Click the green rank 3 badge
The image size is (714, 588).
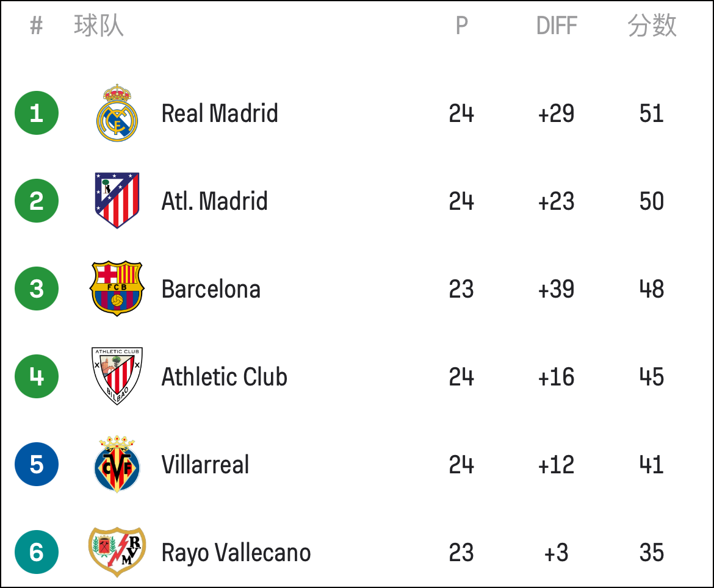[x=37, y=289]
